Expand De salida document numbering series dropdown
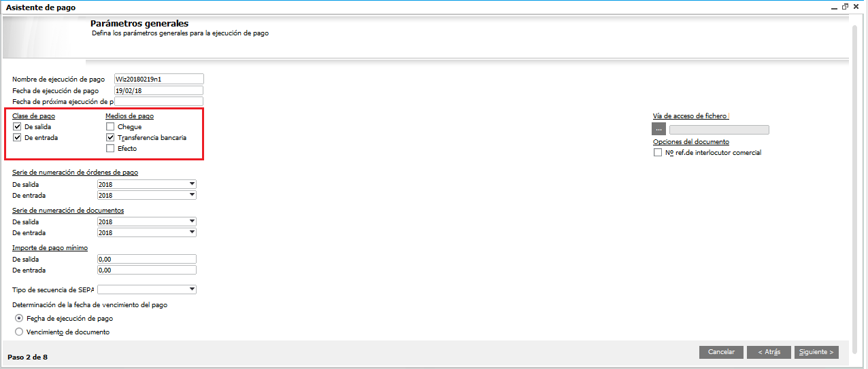Screen dimensions: 868x369 click(x=192, y=222)
